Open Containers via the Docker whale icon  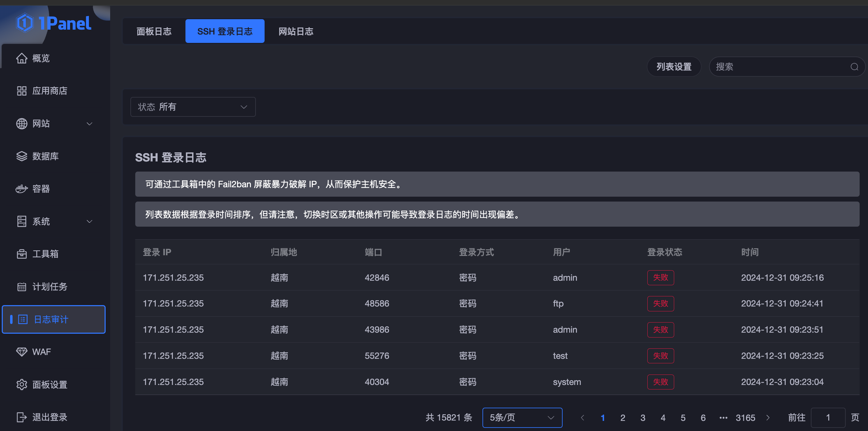pos(22,189)
